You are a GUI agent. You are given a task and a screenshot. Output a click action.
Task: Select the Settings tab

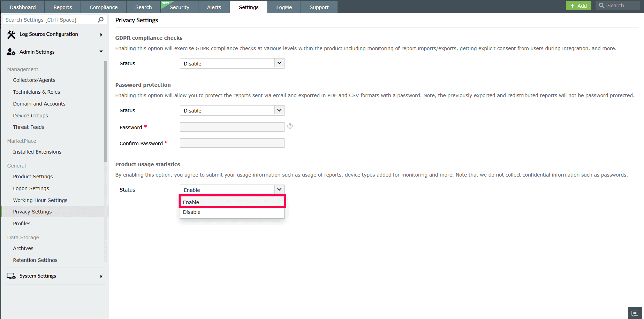click(x=249, y=7)
